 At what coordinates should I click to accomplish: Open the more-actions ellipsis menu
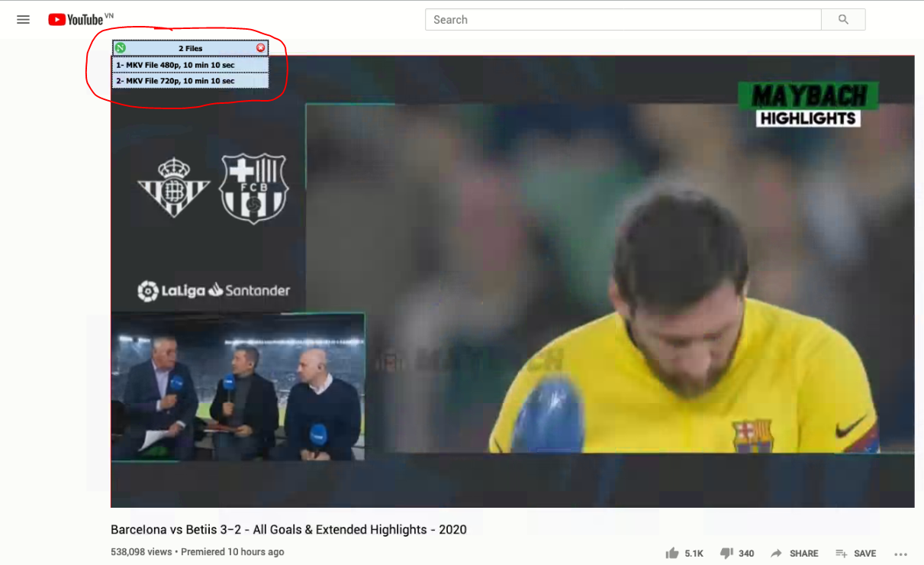click(900, 554)
